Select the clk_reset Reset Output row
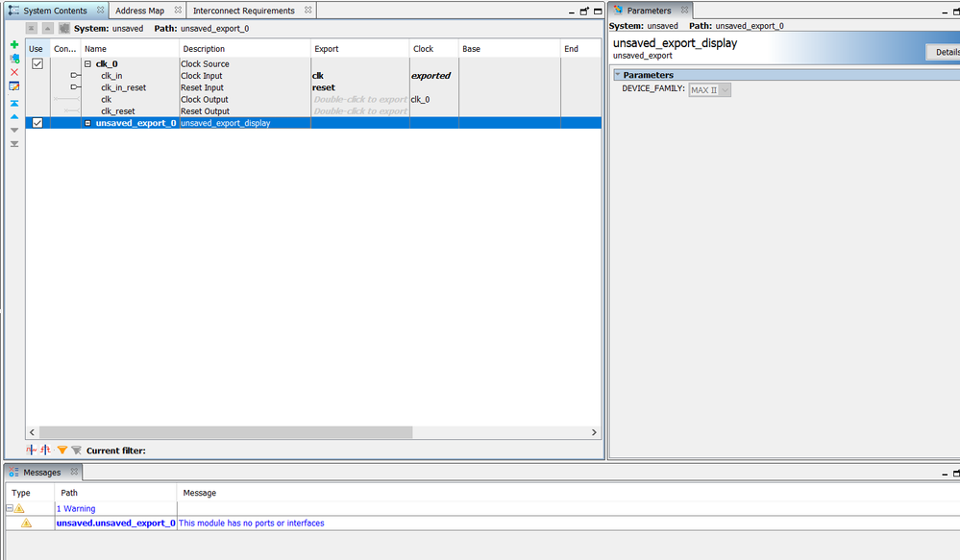 [x=313, y=110]
